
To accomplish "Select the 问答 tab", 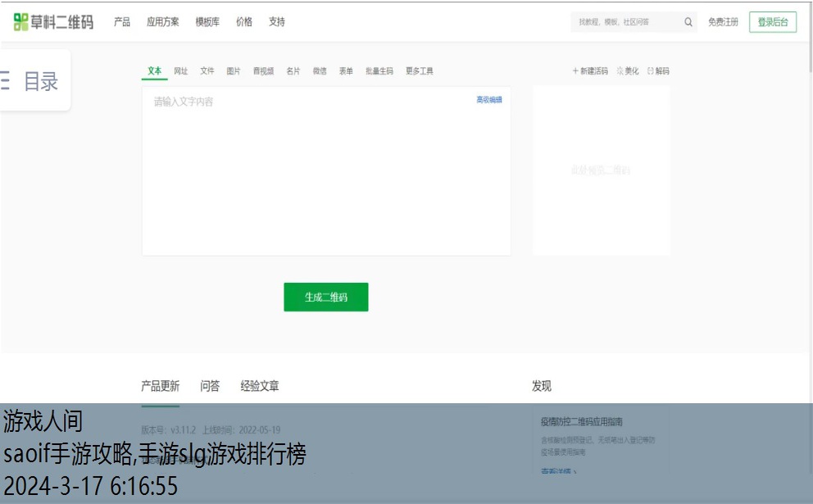I will pyautogui.click(x=210, y=386).
